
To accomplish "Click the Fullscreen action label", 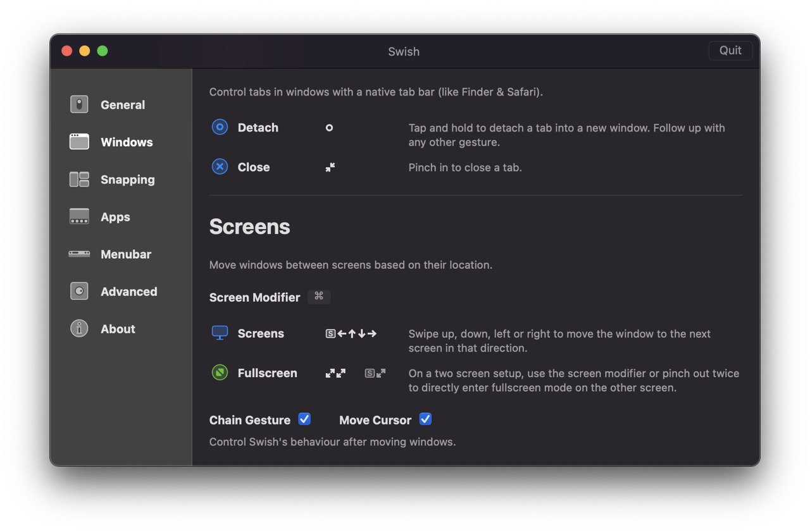I will coord(268,373).
